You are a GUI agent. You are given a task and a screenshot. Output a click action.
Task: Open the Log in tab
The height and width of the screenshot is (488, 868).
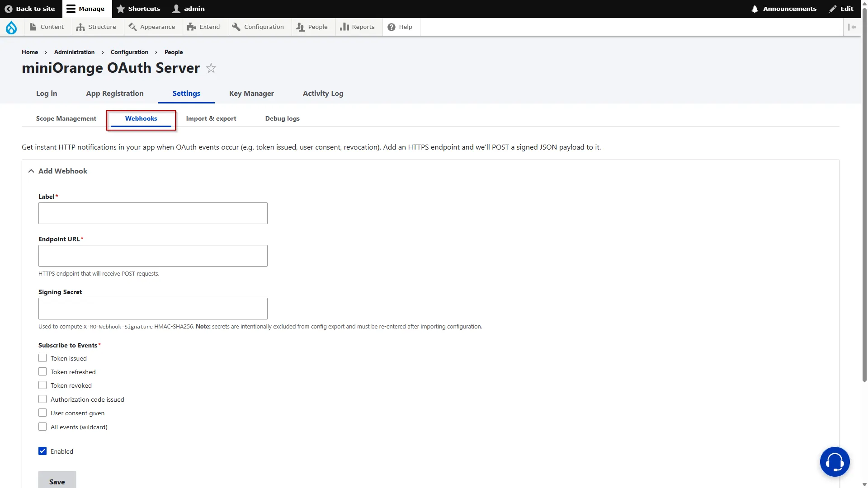pyautogui.click(x=47, y=93)
